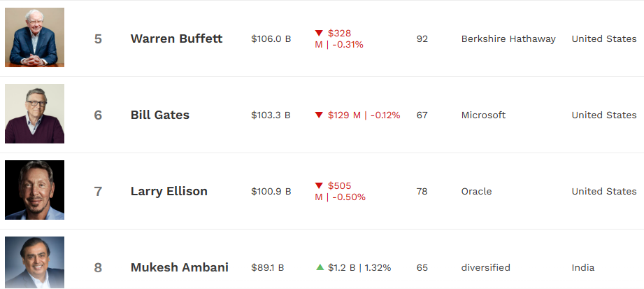Click the red down arrow for Bill Gates
Viewport: 644px width, 289px height.
319,115
